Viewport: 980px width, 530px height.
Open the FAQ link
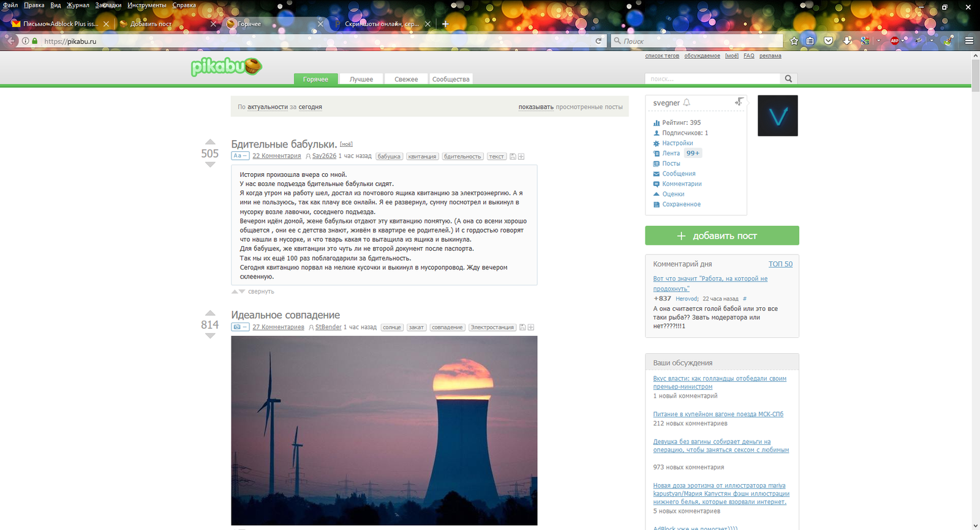pyautogui.click(x=749, y=56)
